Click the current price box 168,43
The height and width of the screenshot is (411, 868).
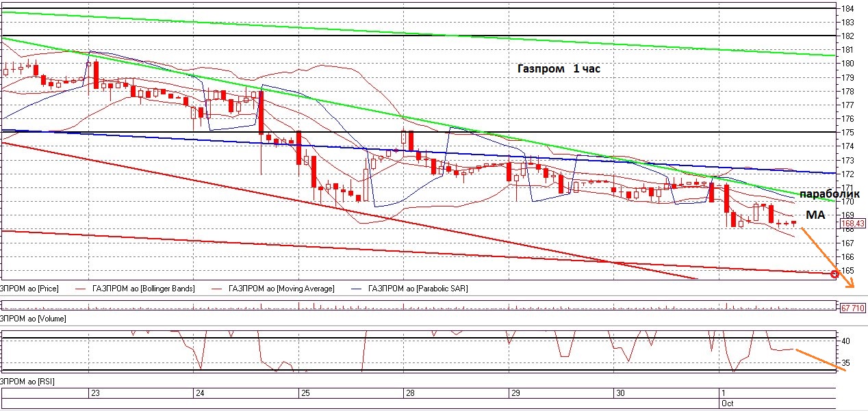tap(853, 222)
